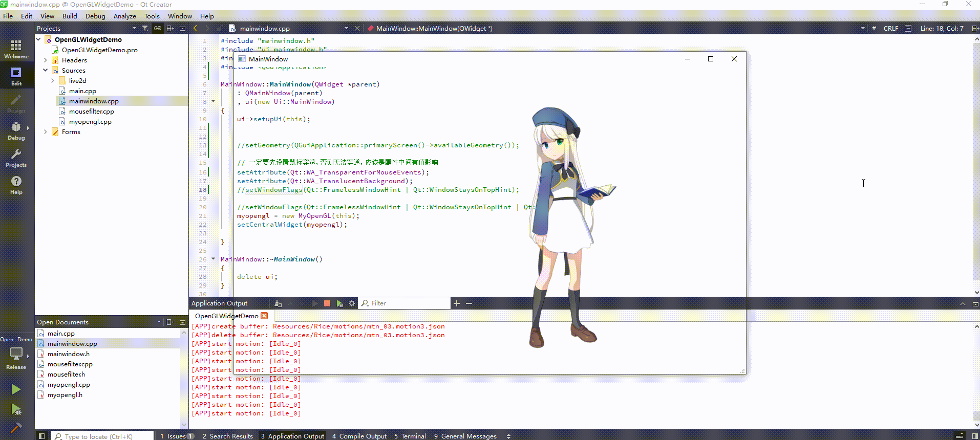
Task: Close the mainwindow.cpp document
Action: point(357,28)
